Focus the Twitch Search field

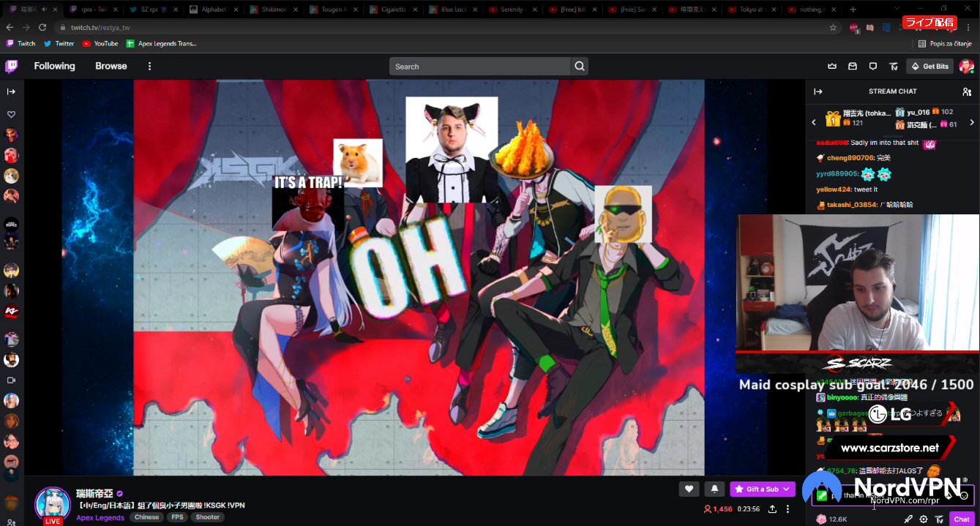pyautogui.click(x=479, y=67)
